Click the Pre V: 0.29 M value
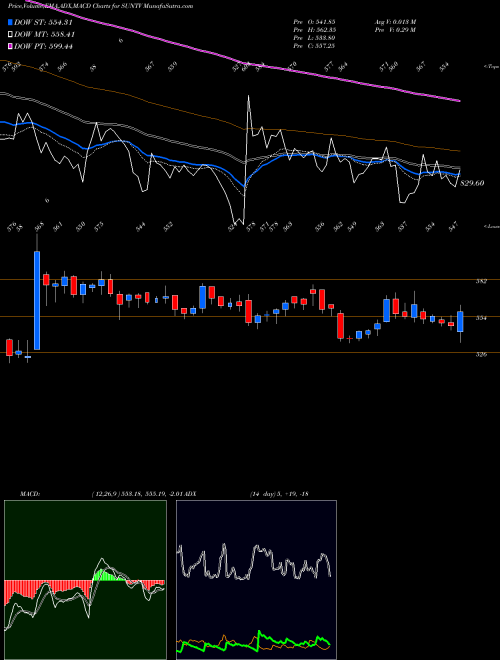 395,30
